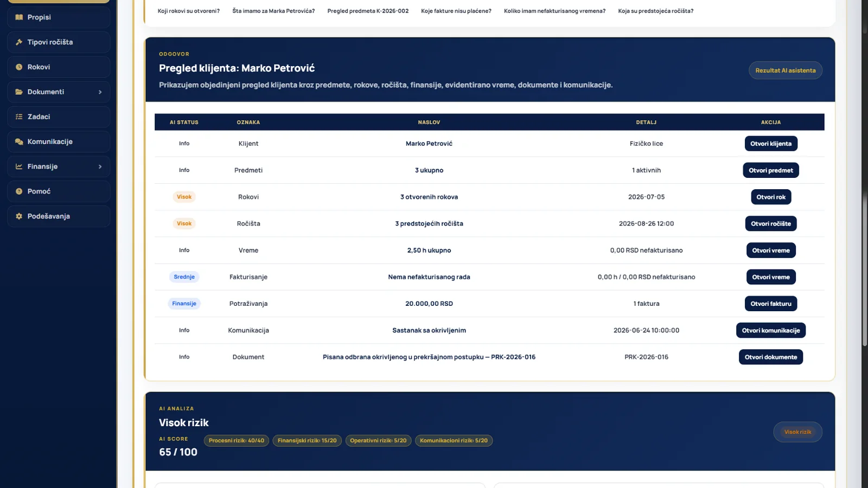Click the '65 / 100' AI score value
868x488 pixels.
point(178,452)
